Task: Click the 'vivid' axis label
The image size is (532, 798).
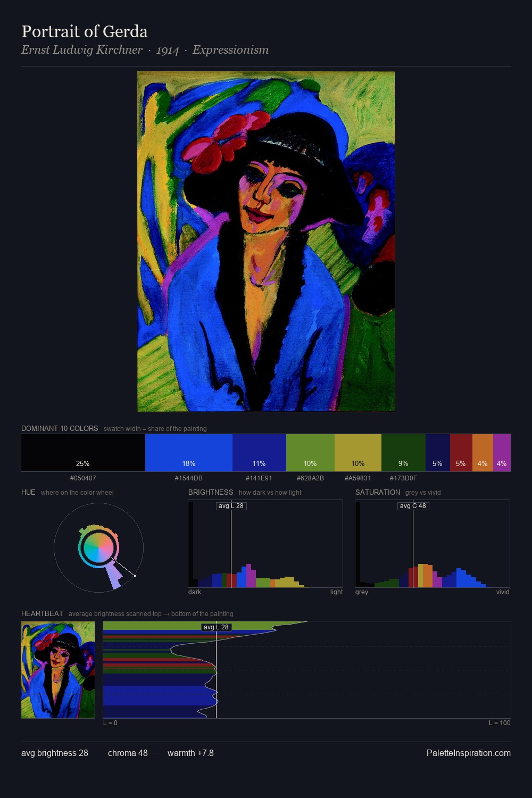Action: 503,592
